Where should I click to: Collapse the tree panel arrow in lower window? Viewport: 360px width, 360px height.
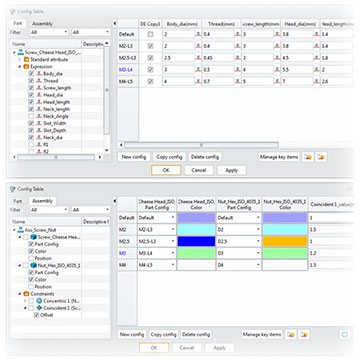114,201
